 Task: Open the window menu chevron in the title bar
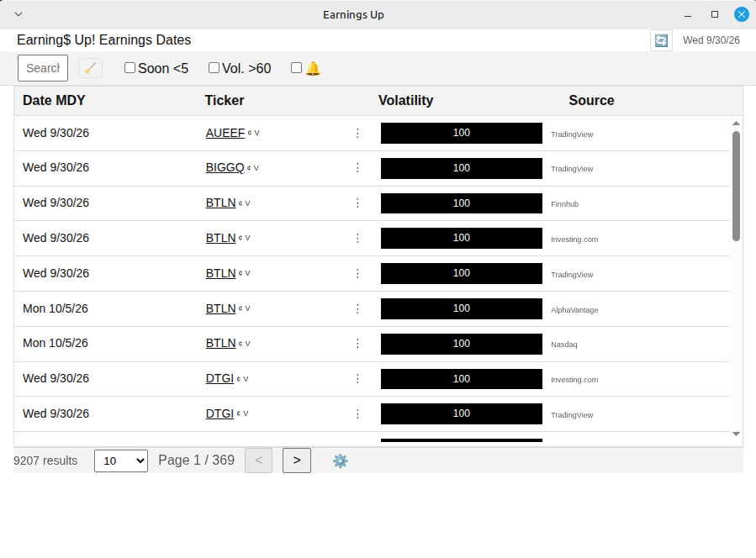click(19, 14)
